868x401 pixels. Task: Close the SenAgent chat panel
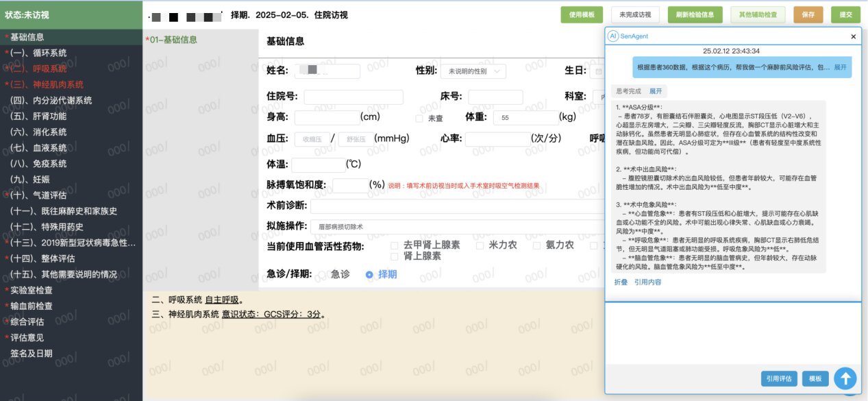(853, 36)
